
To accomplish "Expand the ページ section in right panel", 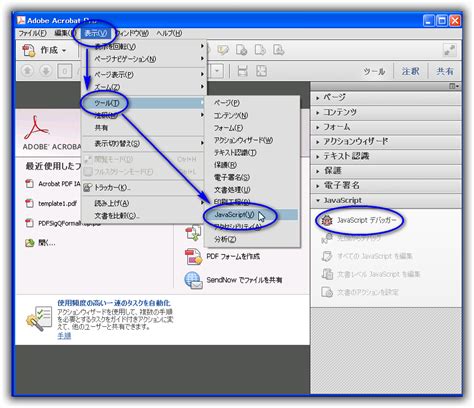I will [x=386, y=98].
